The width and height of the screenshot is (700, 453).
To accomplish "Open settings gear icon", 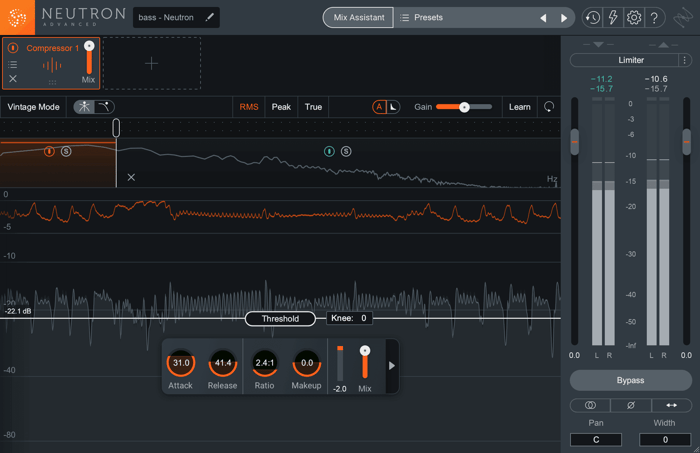I will 633,18.
